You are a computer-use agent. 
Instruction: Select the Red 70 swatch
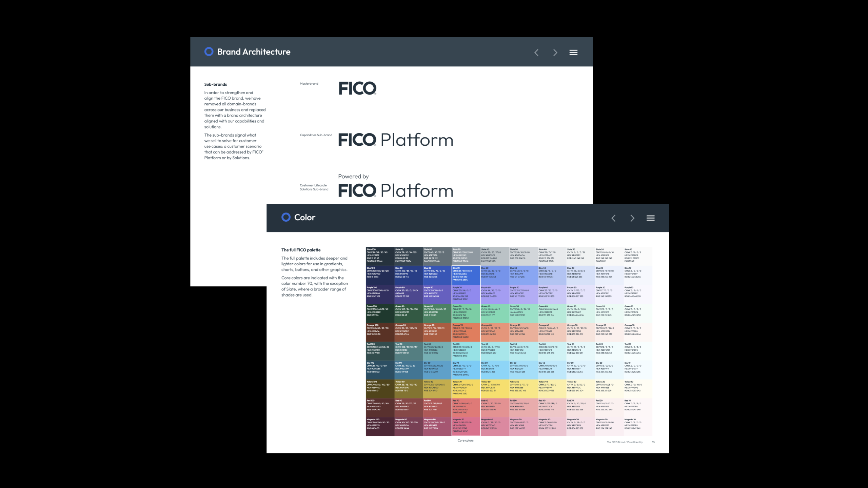click(466, 408)
